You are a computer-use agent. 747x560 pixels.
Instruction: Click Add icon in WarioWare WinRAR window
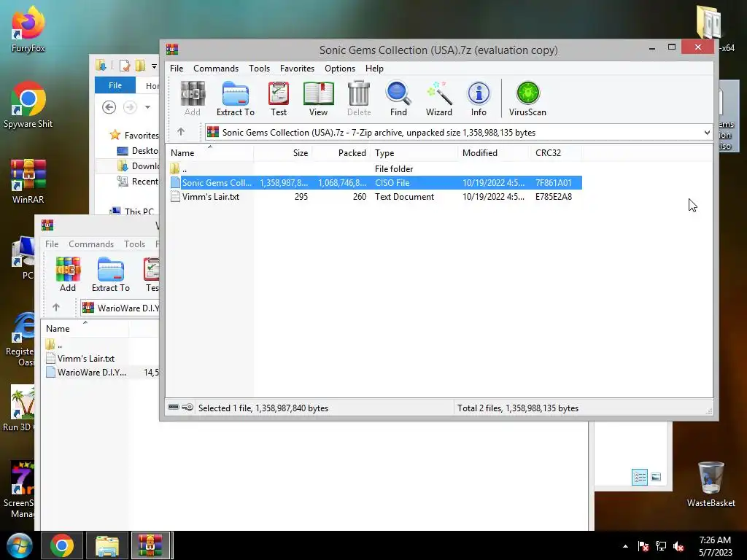[68, 274]
